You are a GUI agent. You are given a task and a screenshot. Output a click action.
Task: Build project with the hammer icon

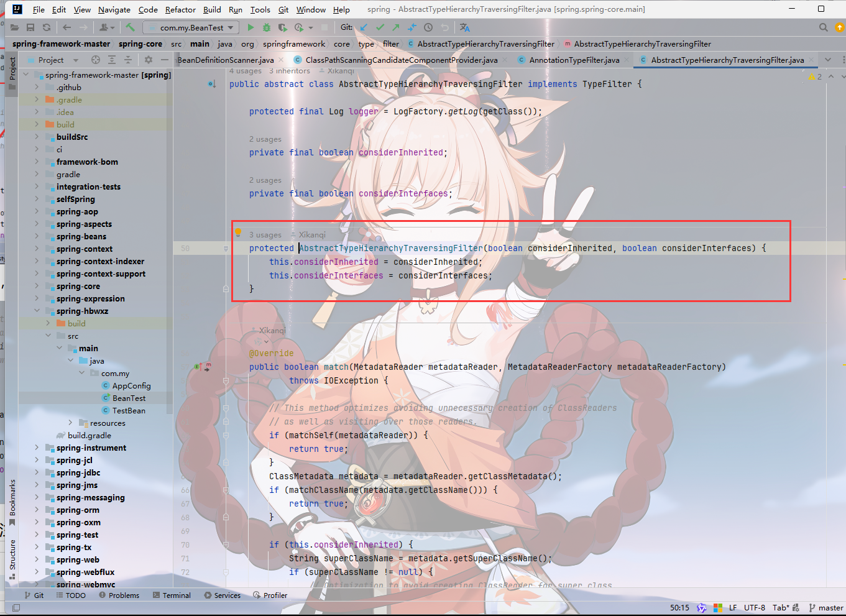point(130,27)
